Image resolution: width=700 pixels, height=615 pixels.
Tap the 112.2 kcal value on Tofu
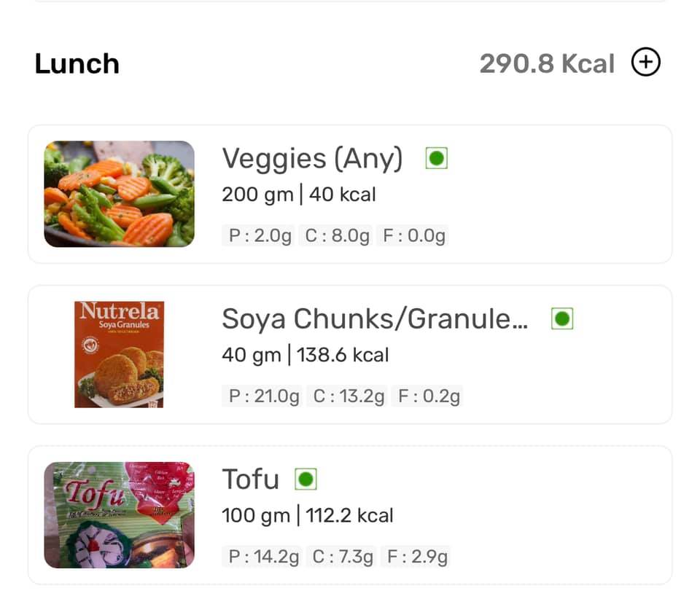click(349, 515)
